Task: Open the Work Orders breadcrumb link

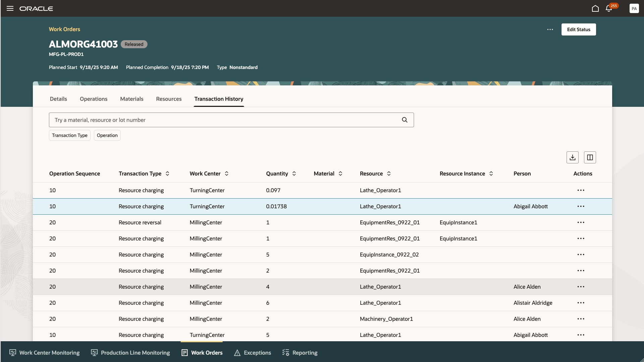Action: (x=64, y=29)
